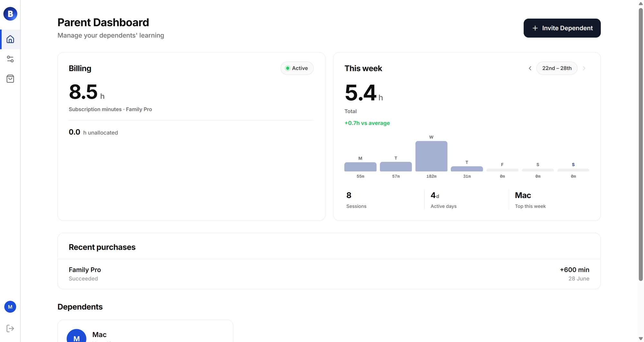Select the Thursday 31m bar

[x=467, y=169]
